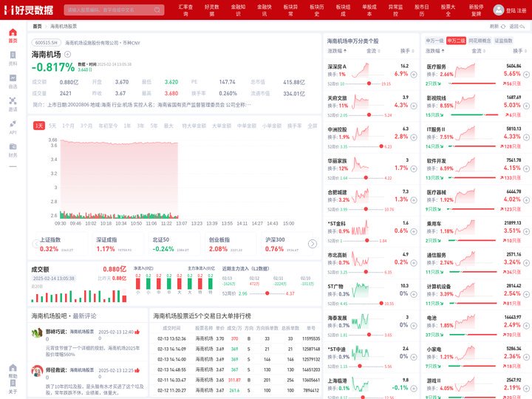Screen dimensions: 532x399
Task: Switch to 申万一级 tab
Action: click(x=435, y=41)
